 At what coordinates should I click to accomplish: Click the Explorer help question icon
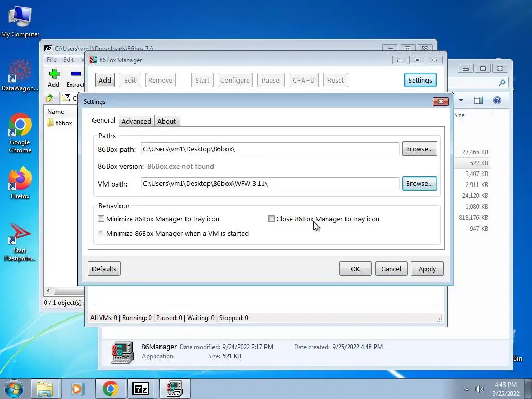[497, 100]
